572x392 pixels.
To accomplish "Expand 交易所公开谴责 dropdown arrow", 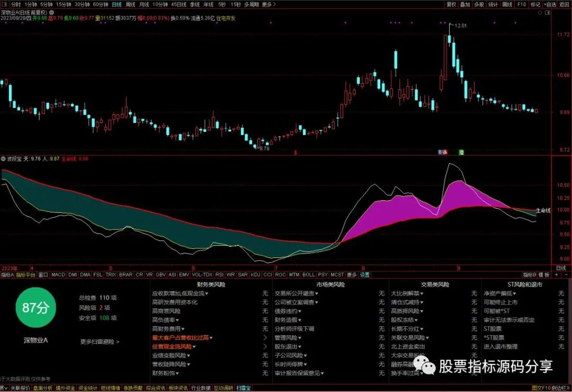I will point(316,293).
